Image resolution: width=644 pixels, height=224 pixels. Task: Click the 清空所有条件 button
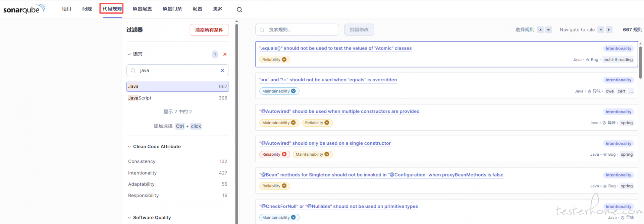point(209,30)
